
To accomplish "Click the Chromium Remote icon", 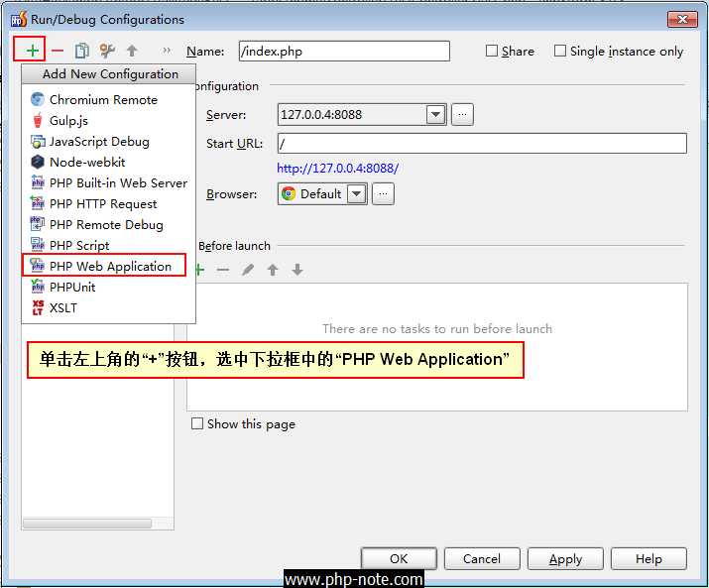I will [38, 99].
